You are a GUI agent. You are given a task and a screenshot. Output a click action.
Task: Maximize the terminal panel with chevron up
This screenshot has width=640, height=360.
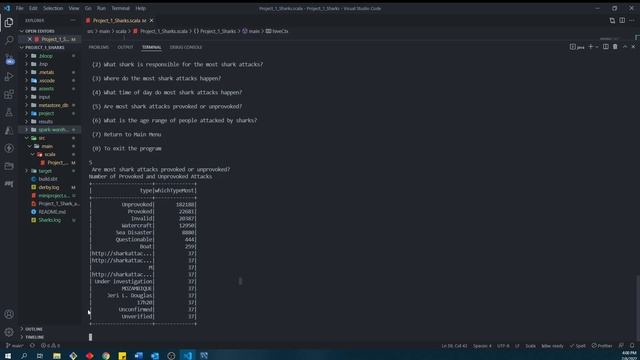625,47
